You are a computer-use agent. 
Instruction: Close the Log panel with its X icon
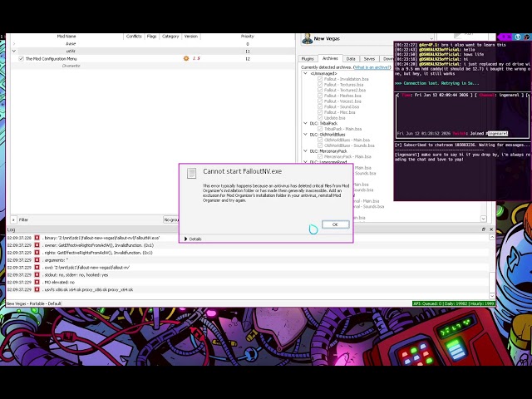point(491,229)
